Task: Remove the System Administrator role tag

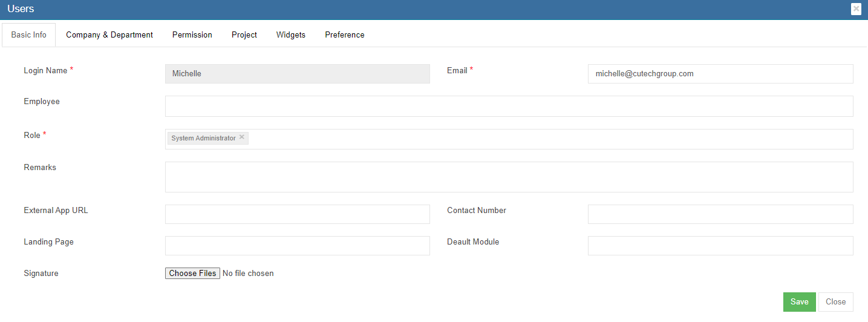Action: [242, 137]
